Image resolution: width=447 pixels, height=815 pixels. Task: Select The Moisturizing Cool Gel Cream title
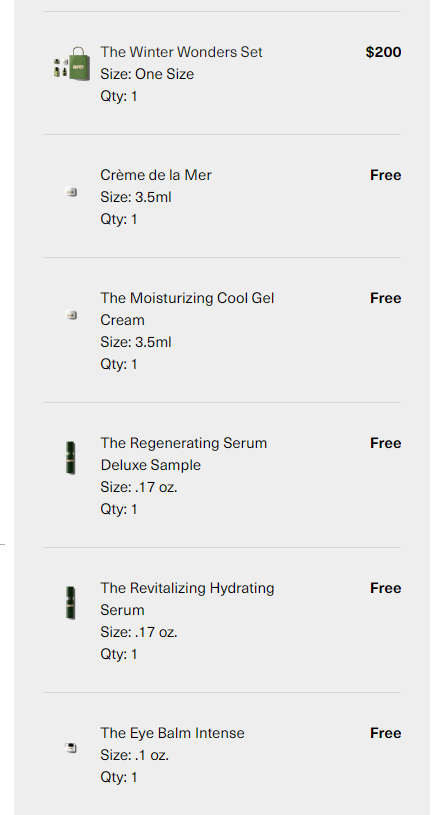pyautogui.click(x=187, y=309)
